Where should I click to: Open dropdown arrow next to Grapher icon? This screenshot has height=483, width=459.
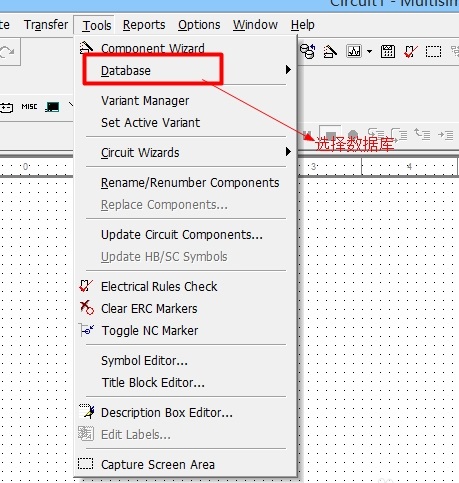click(369, 52)
